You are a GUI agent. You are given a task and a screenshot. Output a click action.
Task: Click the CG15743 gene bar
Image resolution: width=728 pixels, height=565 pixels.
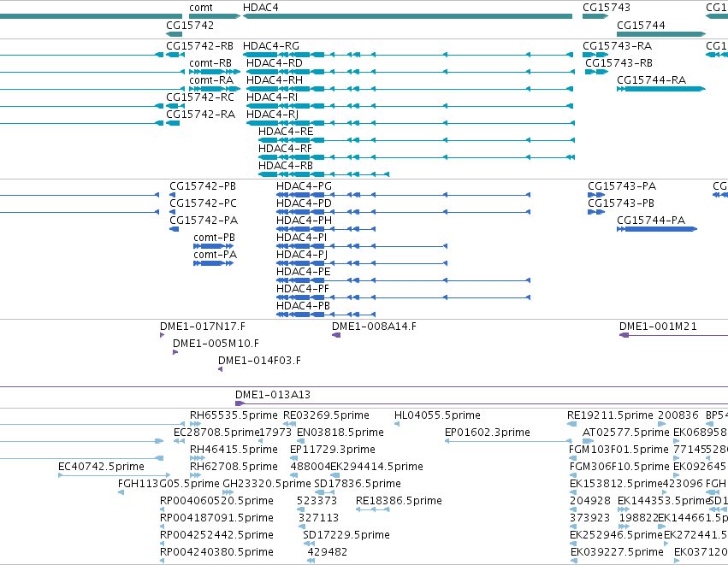pyautogui.click(x=595, y=16)
